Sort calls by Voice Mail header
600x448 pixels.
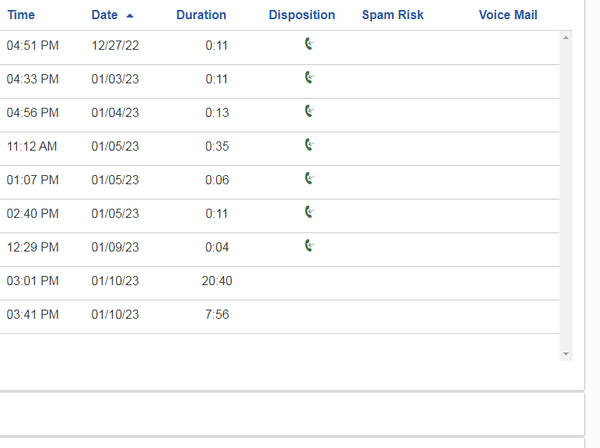(508, 15)
